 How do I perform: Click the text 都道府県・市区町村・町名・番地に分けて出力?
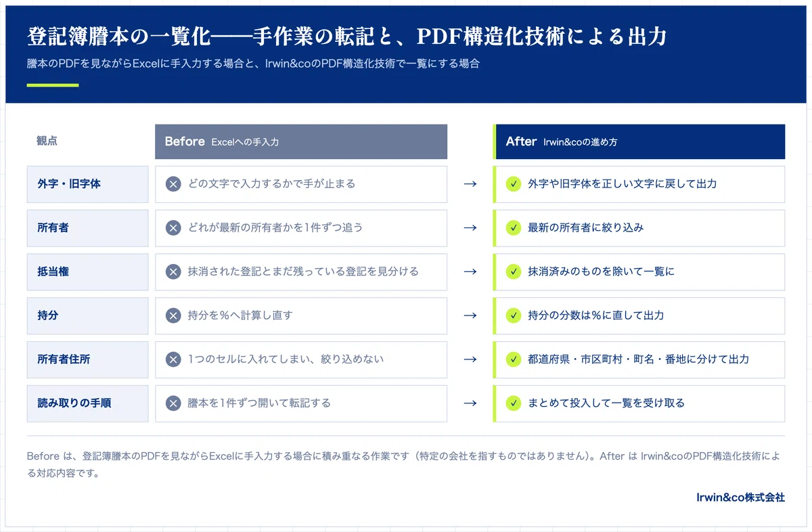(639, 359)
